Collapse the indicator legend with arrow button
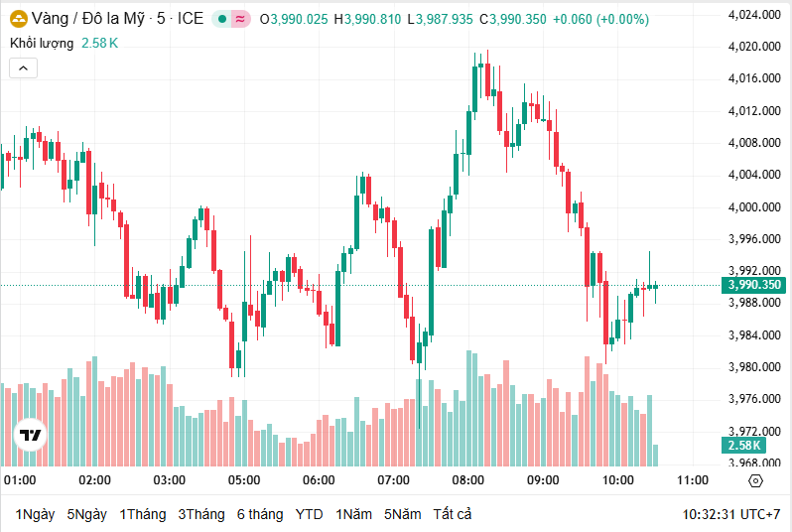792x532 pixels. [x=24, y=67]
